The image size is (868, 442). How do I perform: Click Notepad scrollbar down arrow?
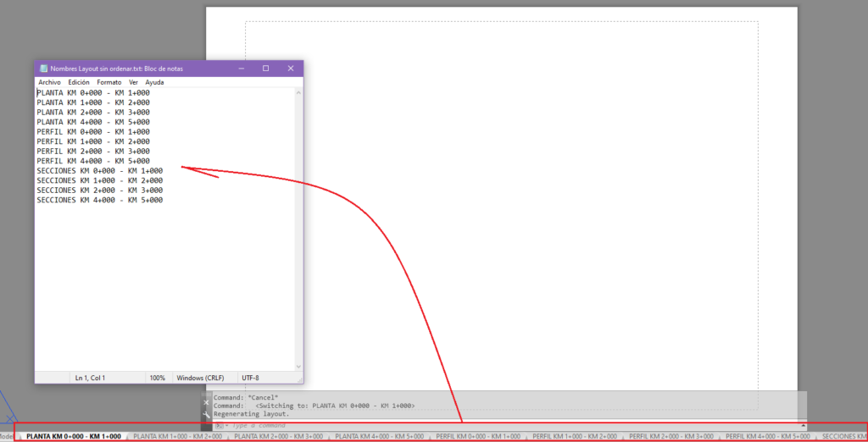[x=299, y=367]
